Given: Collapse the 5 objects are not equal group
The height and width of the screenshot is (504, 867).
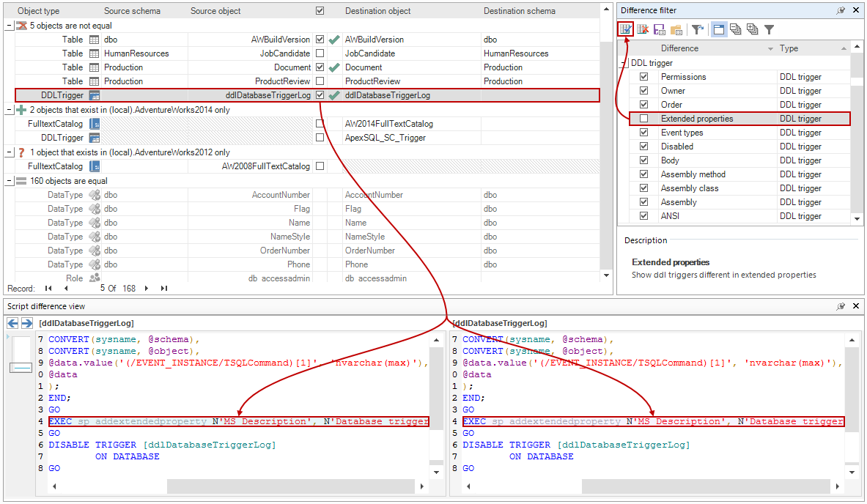Looking at the screenshot, I should (x=7, y=24).
